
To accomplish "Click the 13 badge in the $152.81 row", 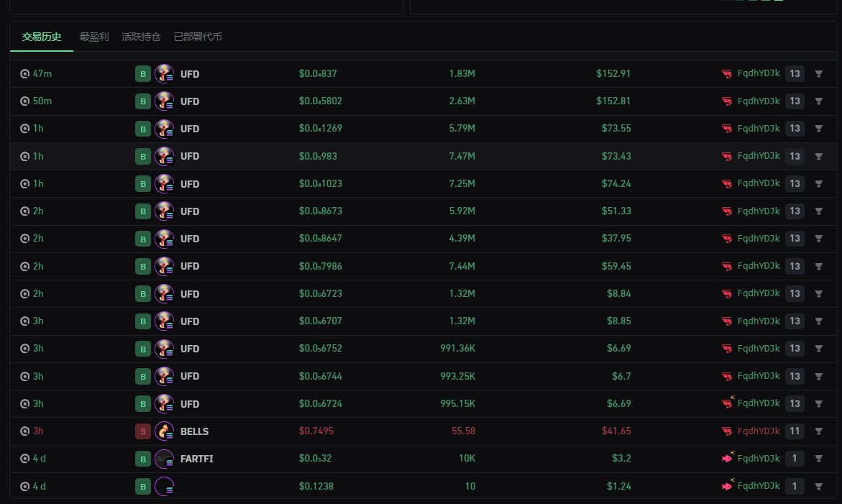I will [795, 101].
